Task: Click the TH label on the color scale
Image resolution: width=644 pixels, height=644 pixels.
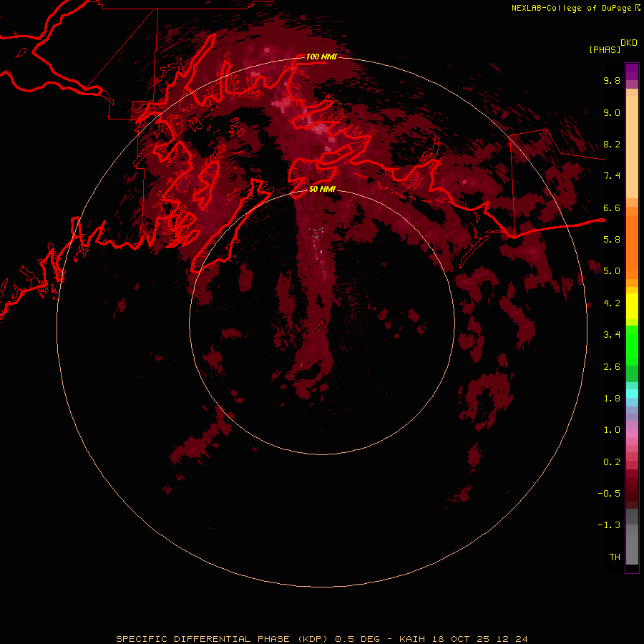Action: click(x=615, y=557)
